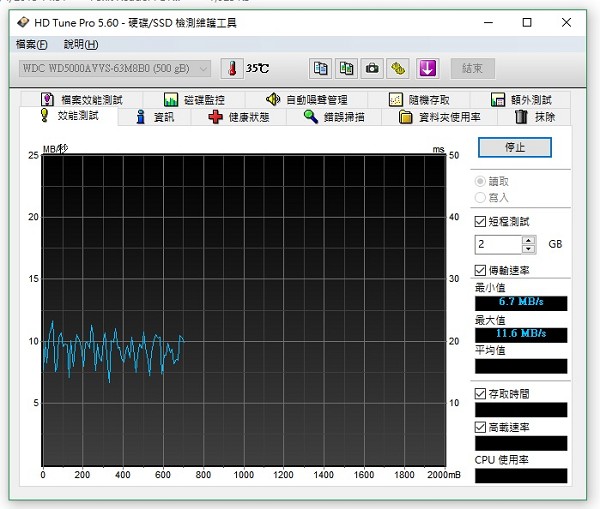Open the 檔案(F) menu

[32, 45]
